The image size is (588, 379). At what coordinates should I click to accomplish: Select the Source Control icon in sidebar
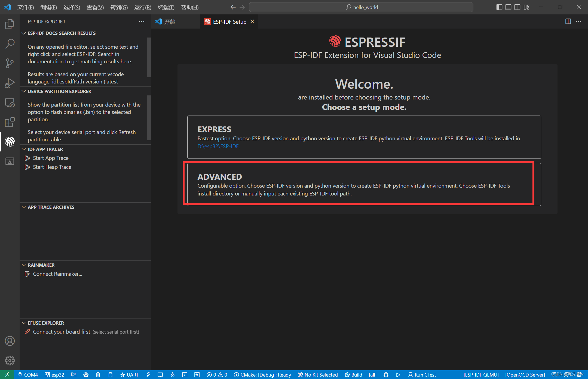pyautogui.click(x=10, y=63)
